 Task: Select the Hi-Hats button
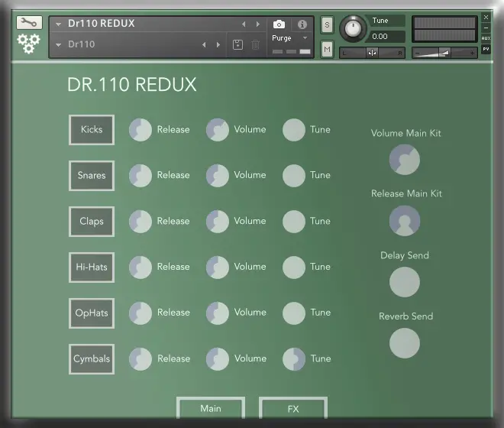92,267
